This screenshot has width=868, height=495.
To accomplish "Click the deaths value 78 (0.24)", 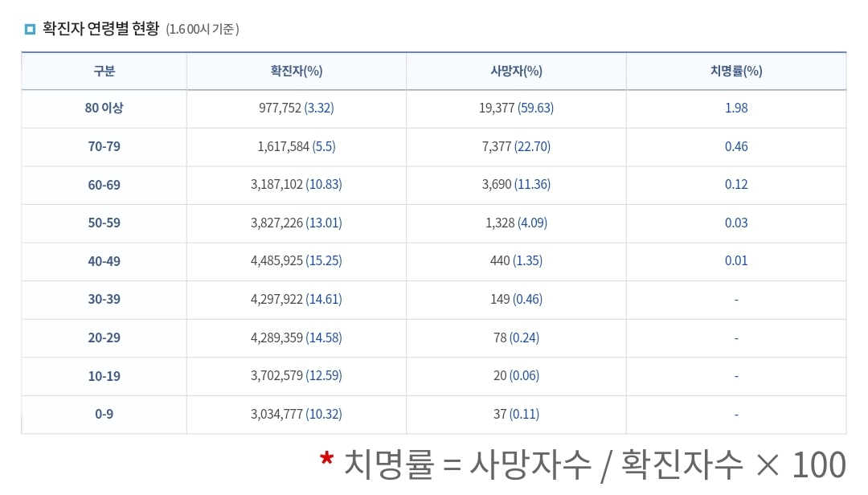I will point(516,337).
